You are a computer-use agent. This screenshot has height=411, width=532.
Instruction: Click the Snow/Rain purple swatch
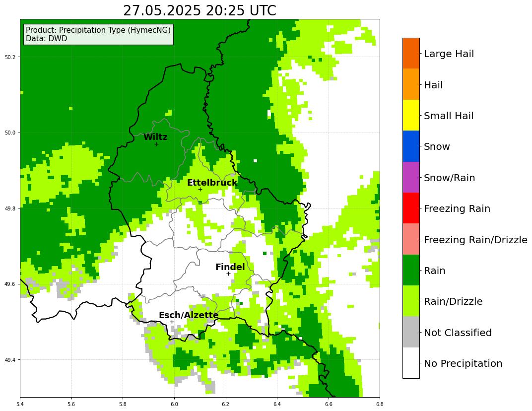pos(411,177)
